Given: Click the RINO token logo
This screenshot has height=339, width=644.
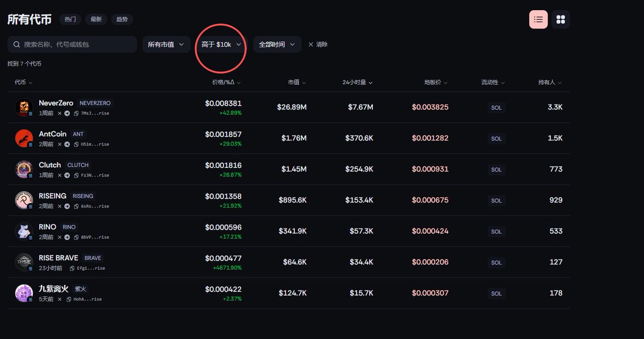Looking at the screenshot, I should (x=24, y=232).
